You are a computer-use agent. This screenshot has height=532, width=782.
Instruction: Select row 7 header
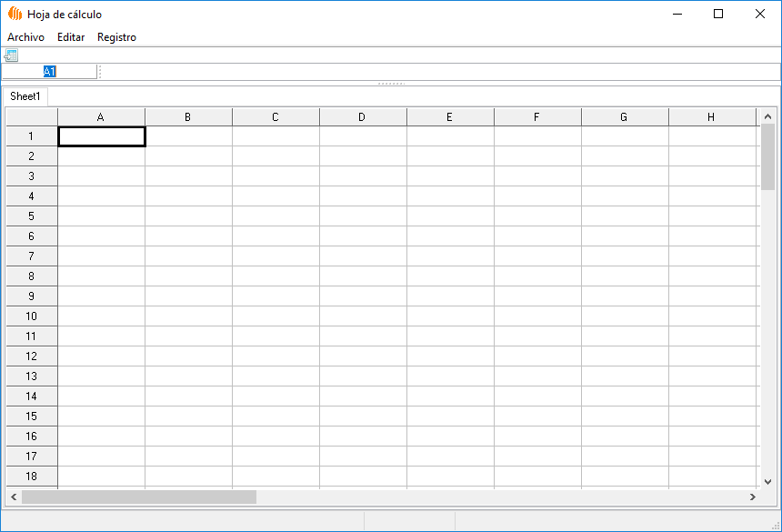[31, 256]
